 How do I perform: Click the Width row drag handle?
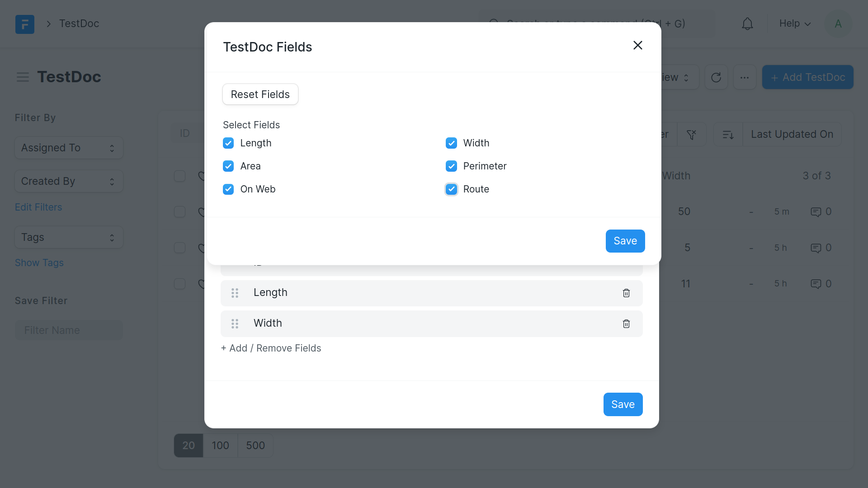click(235, 324)
